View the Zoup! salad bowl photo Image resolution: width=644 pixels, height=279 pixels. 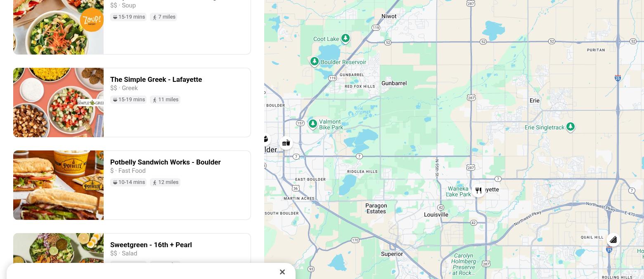coord(58,27)
